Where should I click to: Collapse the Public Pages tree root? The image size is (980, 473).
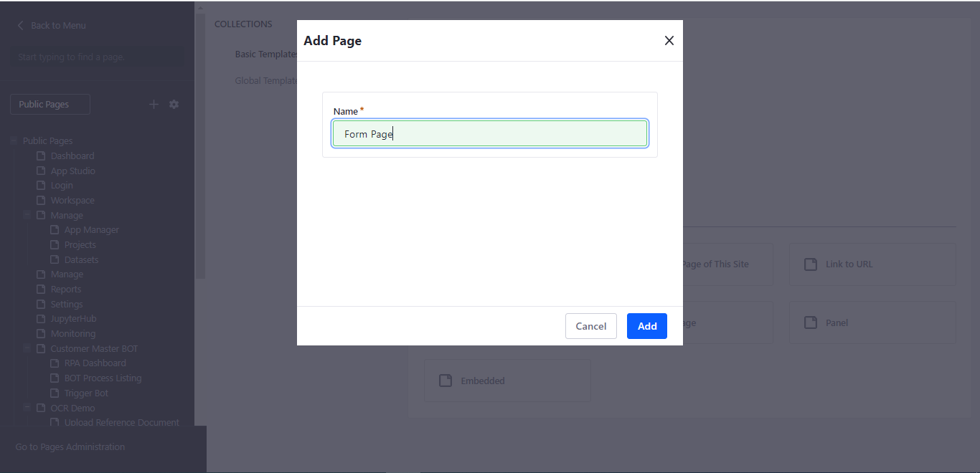tap(14, 140)
